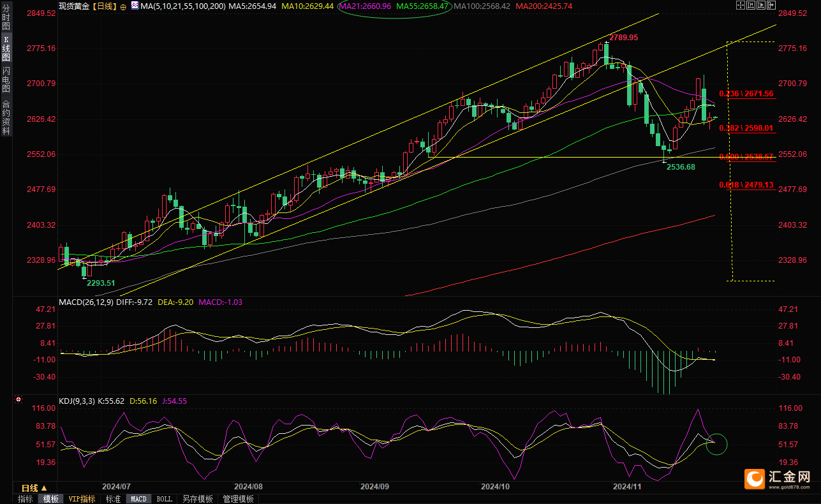Click the crosshair cursor icon at top right
Image resolution: width=821 pixels, height=504 pixels.
click(x=740, y=4)
